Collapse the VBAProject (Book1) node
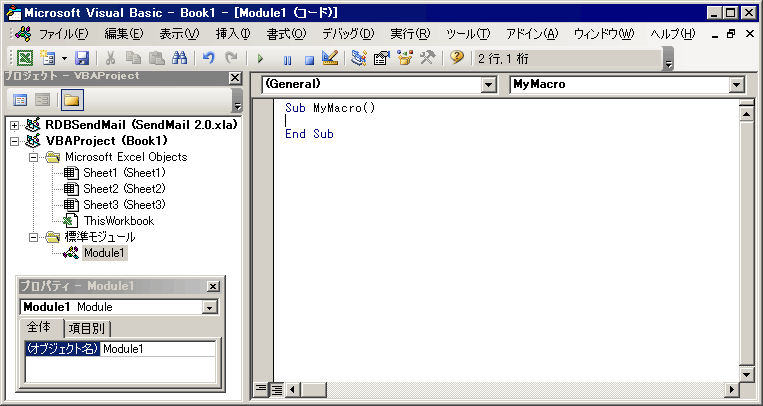This screenshot has height=406, width=763. [x=15, y=142]
